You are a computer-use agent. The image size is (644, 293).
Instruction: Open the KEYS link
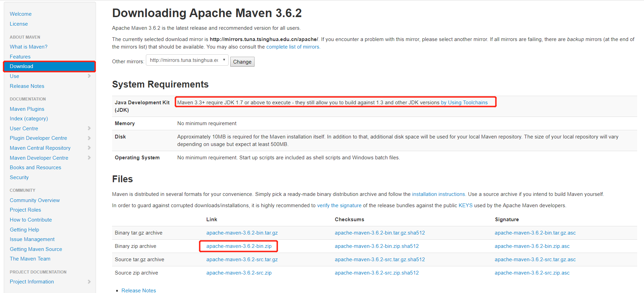465,205
